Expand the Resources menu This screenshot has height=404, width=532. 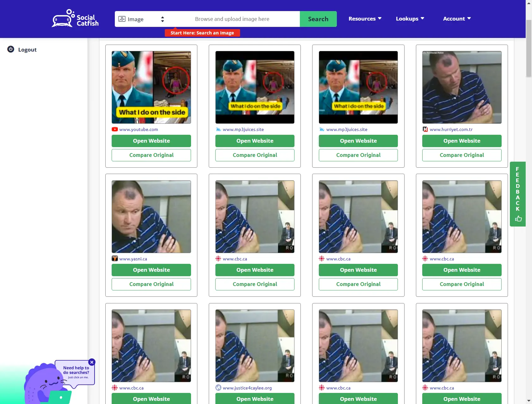(x=365, y=19)
